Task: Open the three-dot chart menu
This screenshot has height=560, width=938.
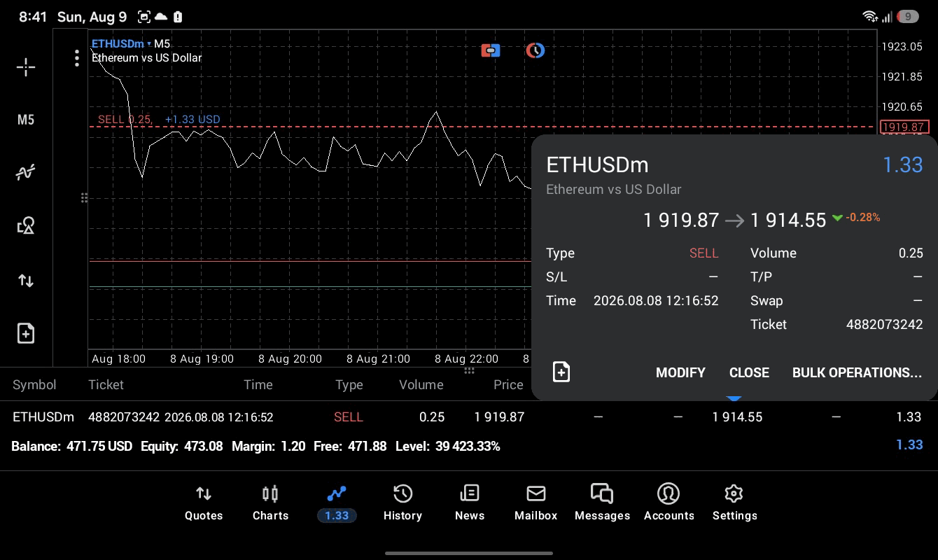Action: pyautogui.click(x=77, y=58)
